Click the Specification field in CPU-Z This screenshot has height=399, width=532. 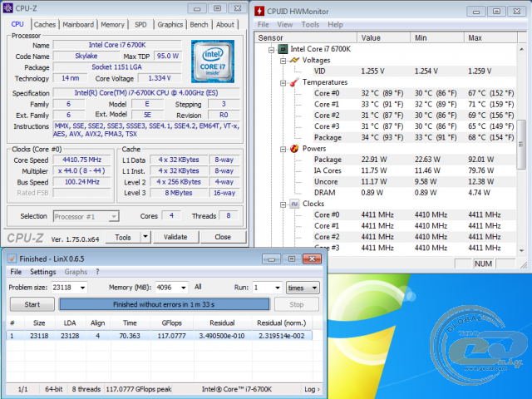pos(146,93)
